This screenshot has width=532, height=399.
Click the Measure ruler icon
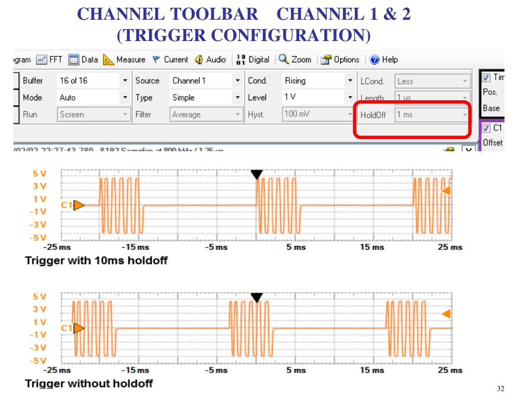tap(108, 60)
